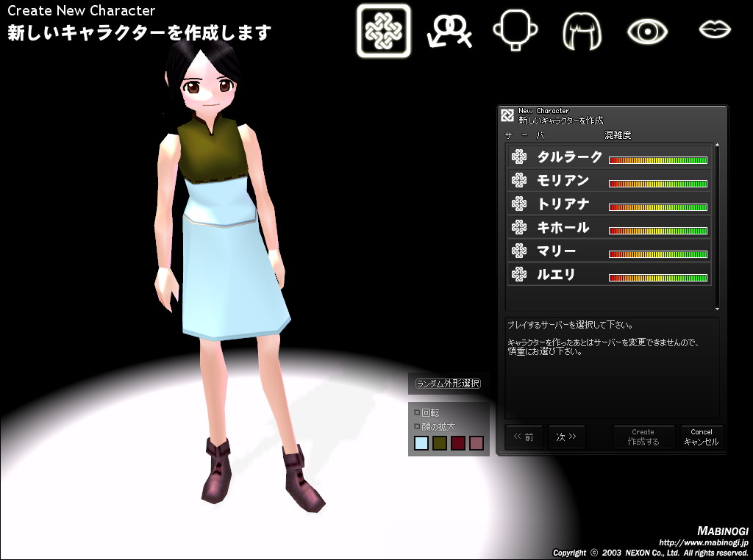Image resolution: width=753 pixels, height=560 pixels.
Task: Pick the light blue color swatch
Action: 421,443
